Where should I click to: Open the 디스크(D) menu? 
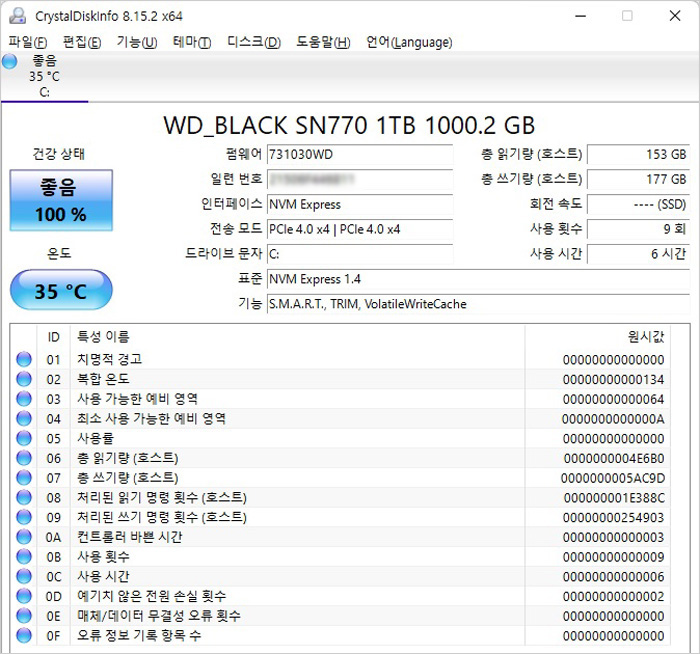coord(254,42)
